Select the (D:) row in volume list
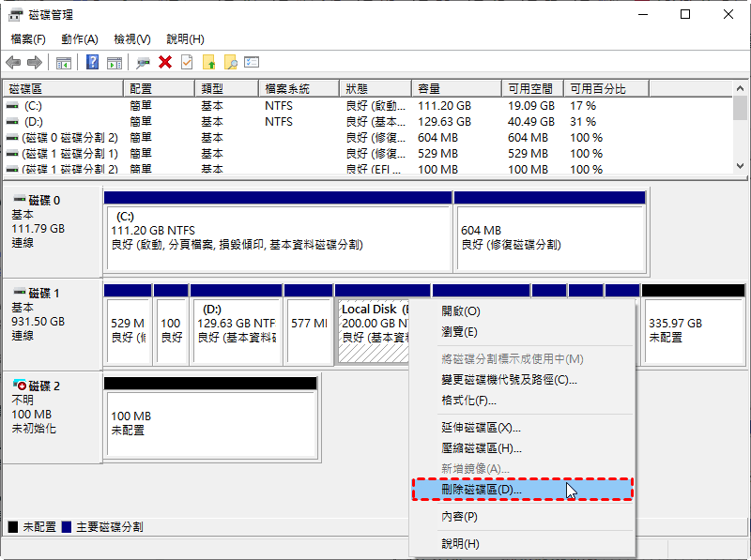 pos(34,122)
